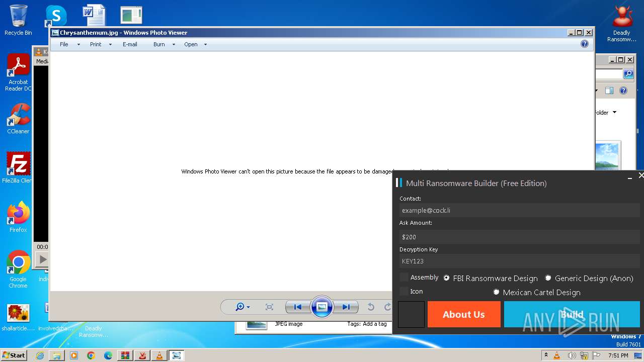Open the Word document on the desktop
Image resolution: width=644 pixels, height=362 pixels.
(94, 15)
